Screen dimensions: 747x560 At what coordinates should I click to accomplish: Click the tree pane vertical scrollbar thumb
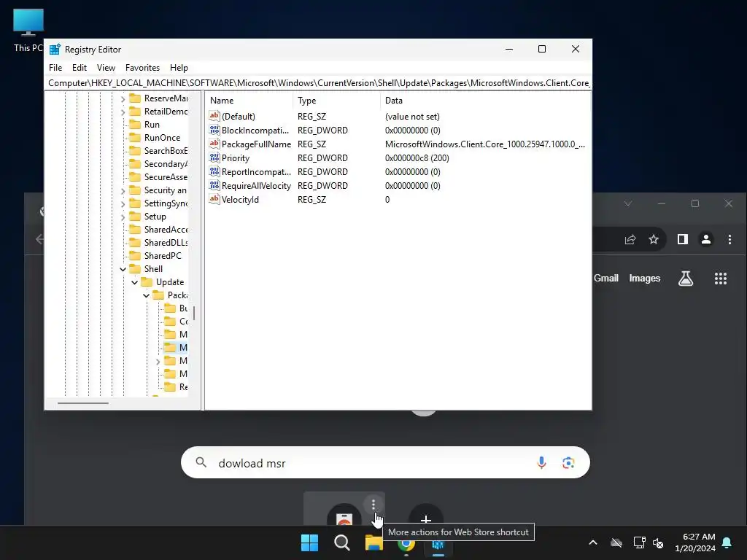[x=194, y=313]
